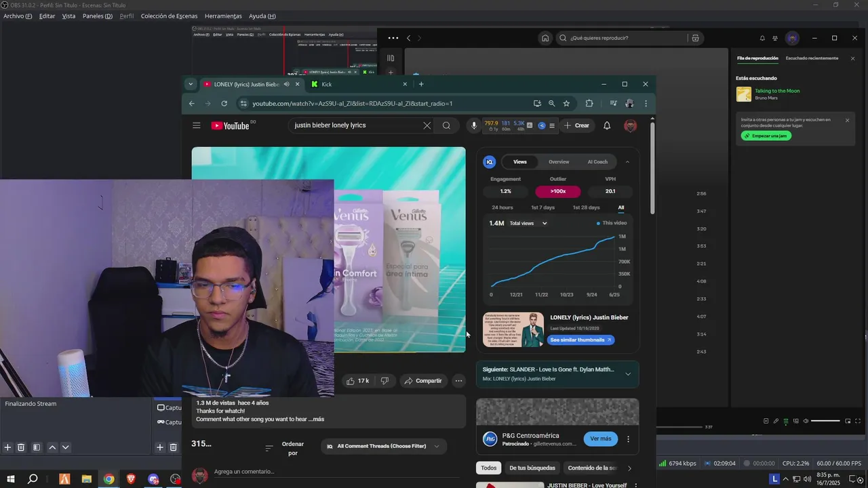This screenshot has height=488, width=868.
Task: Go to YouTube home via logo
Action: coord(231,125)
